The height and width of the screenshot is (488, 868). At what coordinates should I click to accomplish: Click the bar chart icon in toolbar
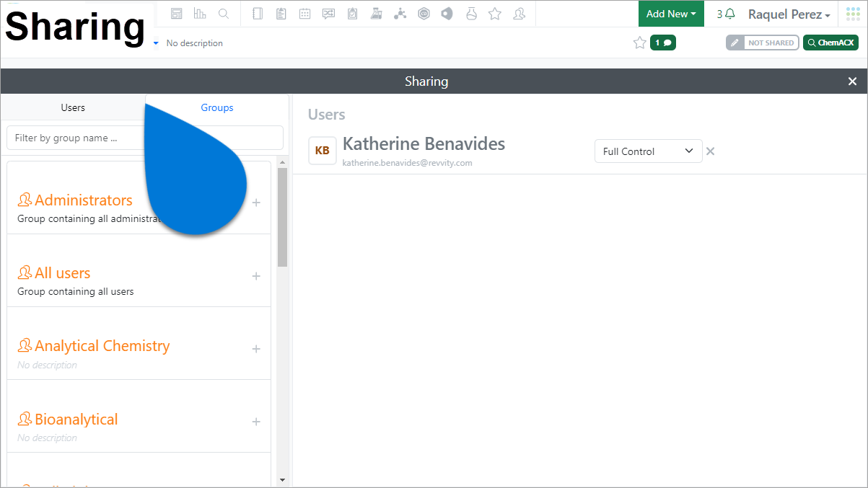(x=200, y=14)
